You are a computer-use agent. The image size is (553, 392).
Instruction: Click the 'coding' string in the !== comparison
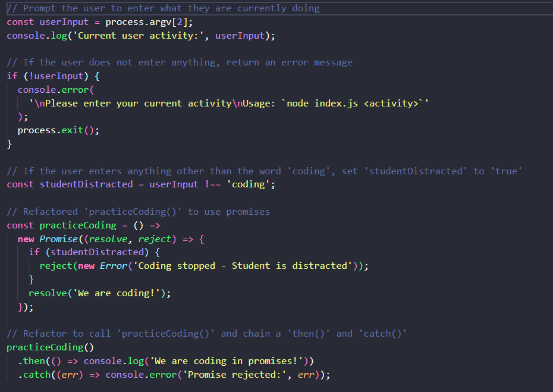(x=249, y=184)
